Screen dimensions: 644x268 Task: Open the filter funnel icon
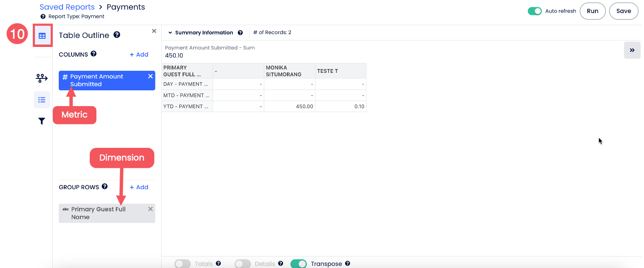pos(42,121)
